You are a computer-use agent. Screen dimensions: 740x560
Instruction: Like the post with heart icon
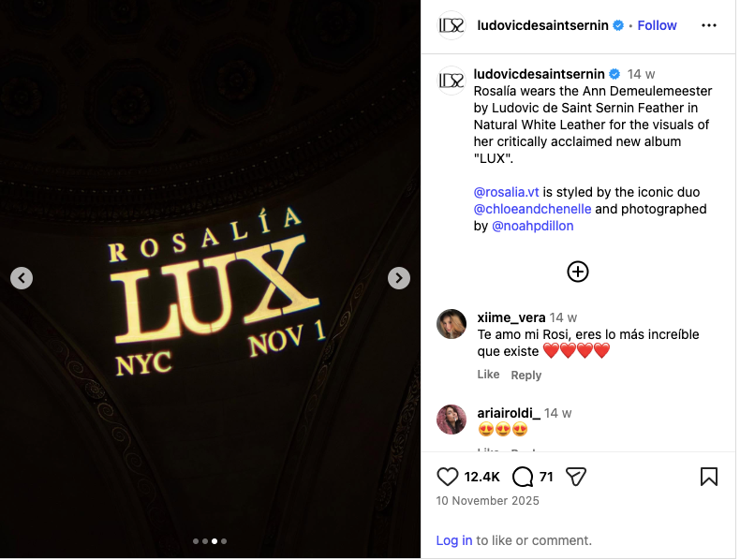click(x=447, y=477)
